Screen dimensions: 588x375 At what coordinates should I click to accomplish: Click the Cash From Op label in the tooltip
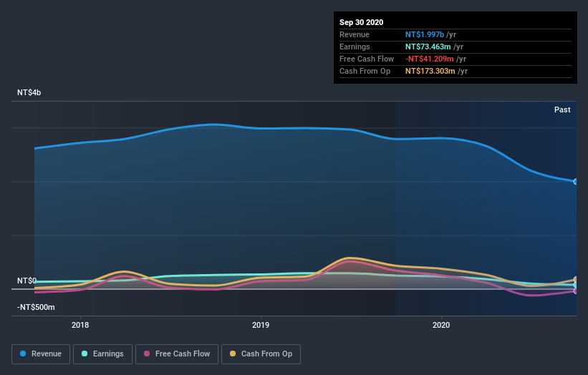click(365, 71)
